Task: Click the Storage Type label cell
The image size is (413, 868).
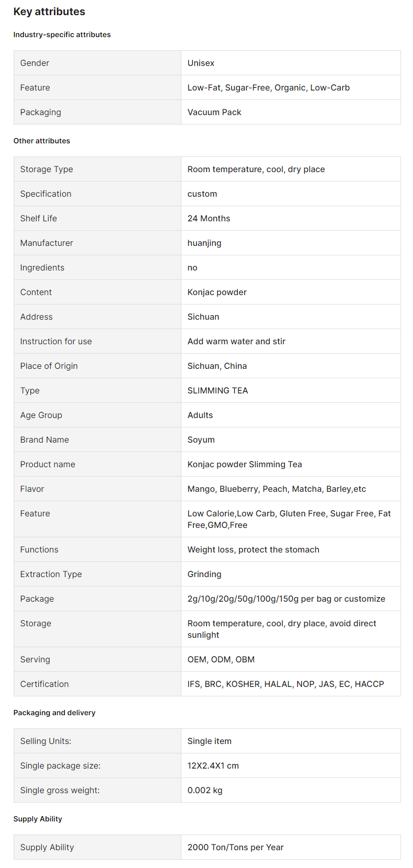Action: pos(97,169)
